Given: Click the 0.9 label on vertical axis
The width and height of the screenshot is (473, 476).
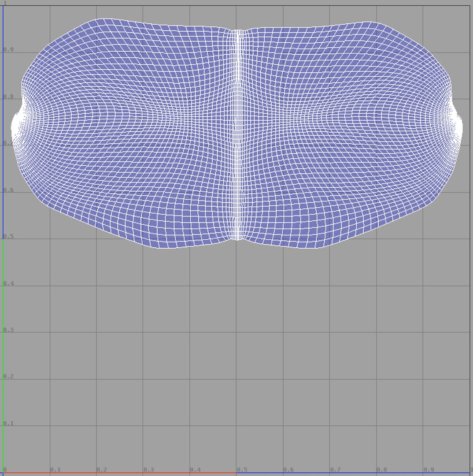Looking at the screenshot, I should 8,50.
